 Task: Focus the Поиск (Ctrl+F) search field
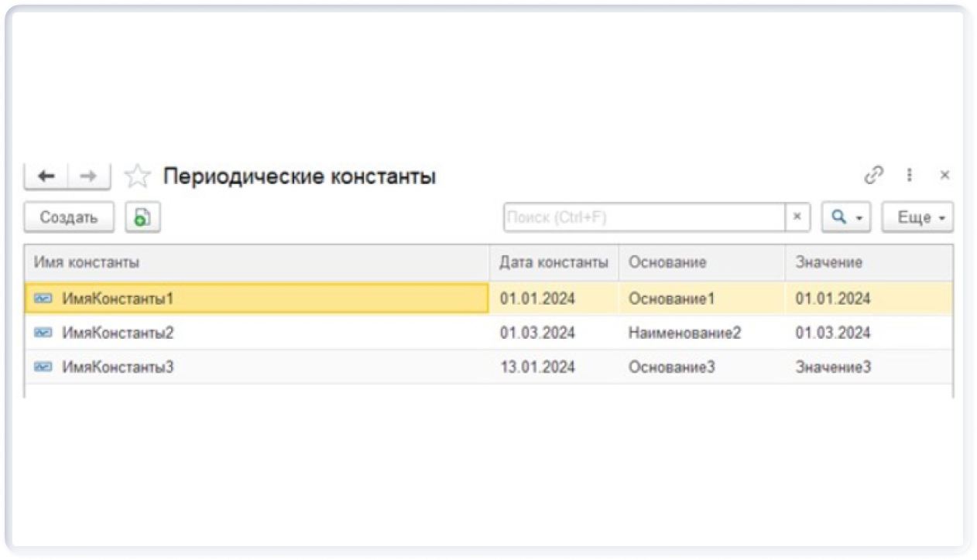pyautogui.click(x=643, y=218)
